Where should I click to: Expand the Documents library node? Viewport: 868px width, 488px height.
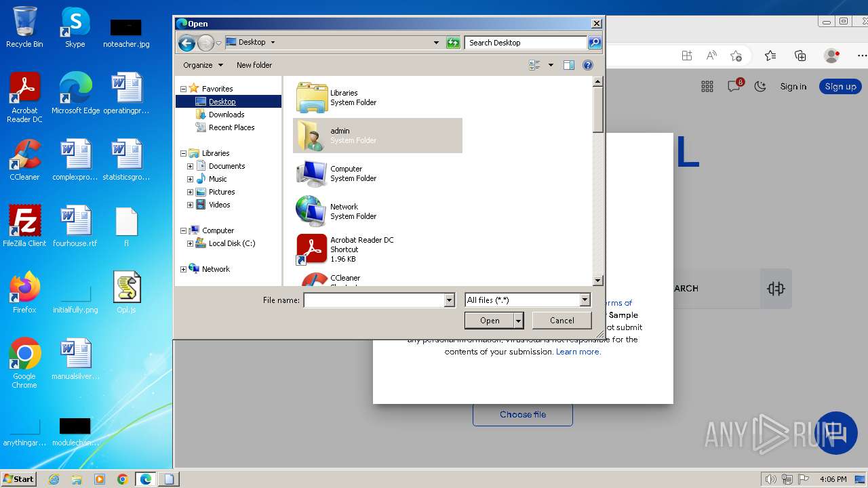tap(191, 166)
